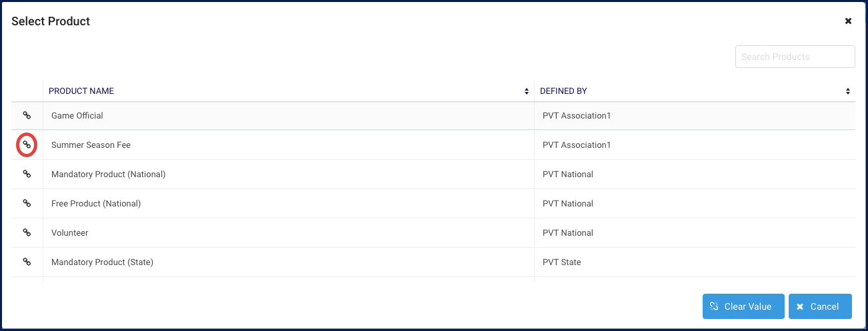This screenshot has height=331, width=868.
Task: Click the Mandatory Product (State) name
Action: 102,262
